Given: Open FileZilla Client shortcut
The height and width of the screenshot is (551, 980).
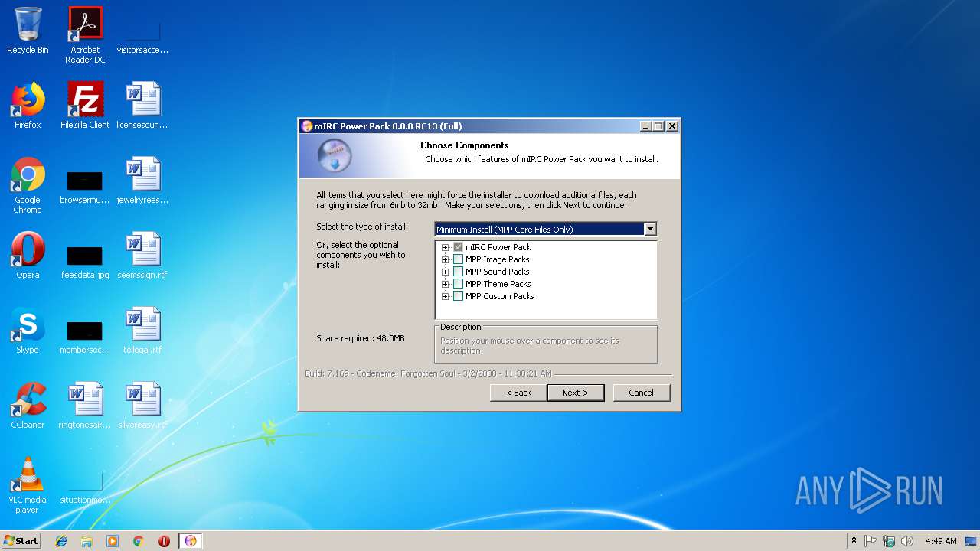Looking at the screenshot, I should click(x=85, y=106).
